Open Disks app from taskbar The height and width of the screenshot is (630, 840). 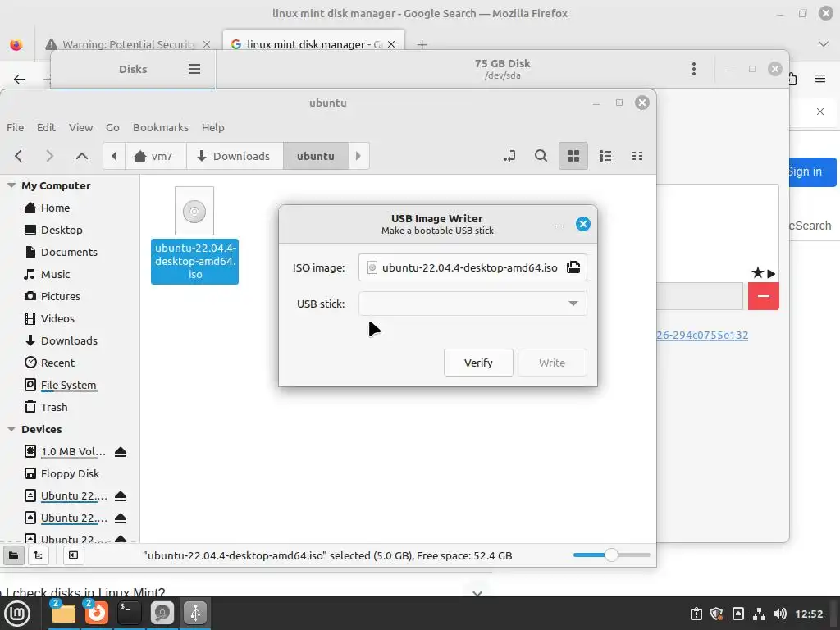pos(162,614)
